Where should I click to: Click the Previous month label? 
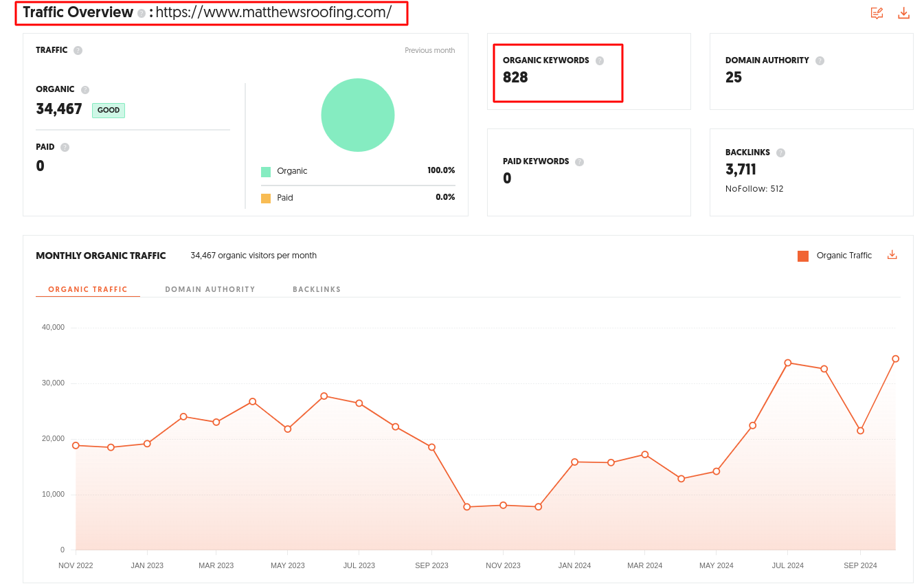[x=429, y=50]
